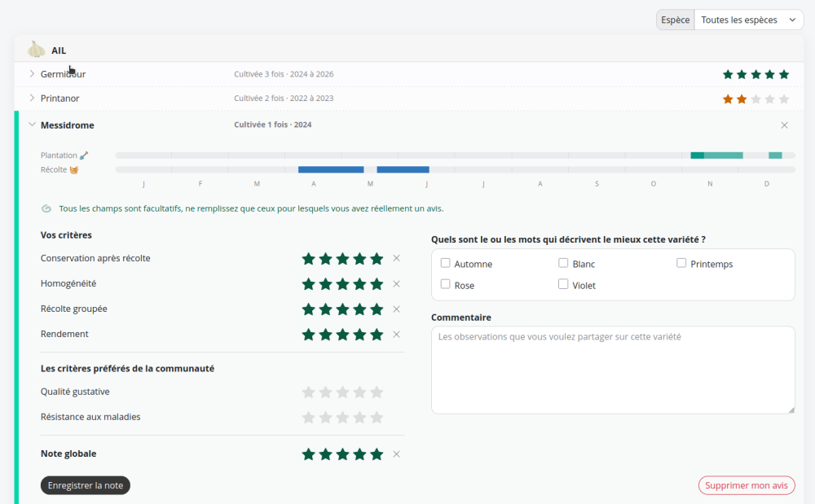The width and height of the screenshot is (815, 504).
Task: Click the garlic icon next to AIL
Action: [x=37, y=50]
